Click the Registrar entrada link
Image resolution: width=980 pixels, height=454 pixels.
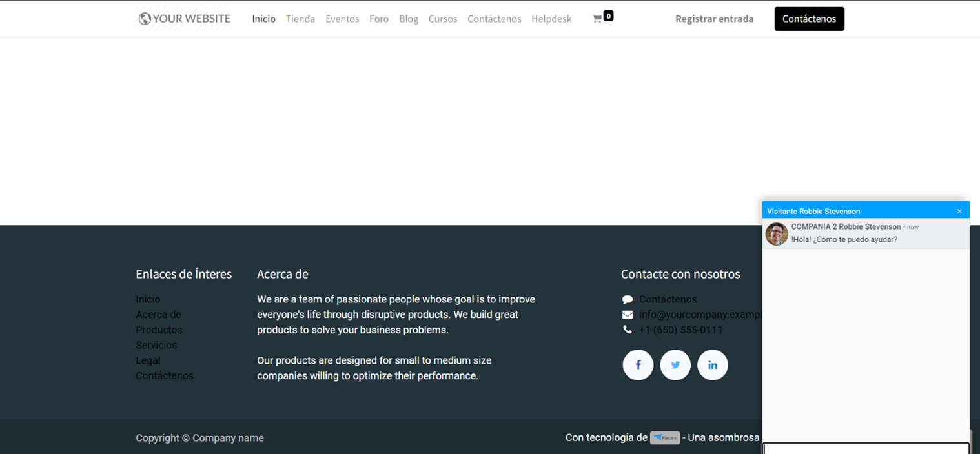pyautogui.click(x=714, y=19)
